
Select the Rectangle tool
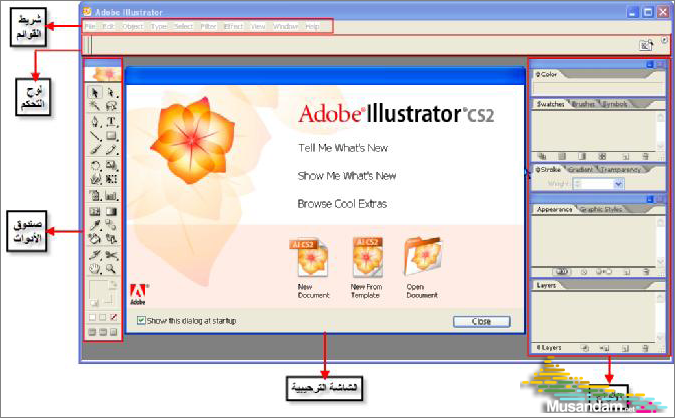[x=111, y=136]
